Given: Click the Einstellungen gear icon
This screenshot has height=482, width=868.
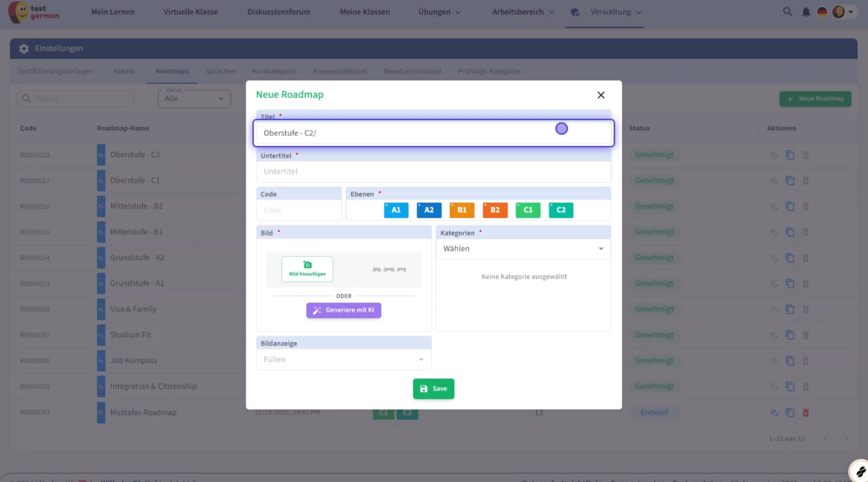Looking at the screenshot, I should point(24,49).
